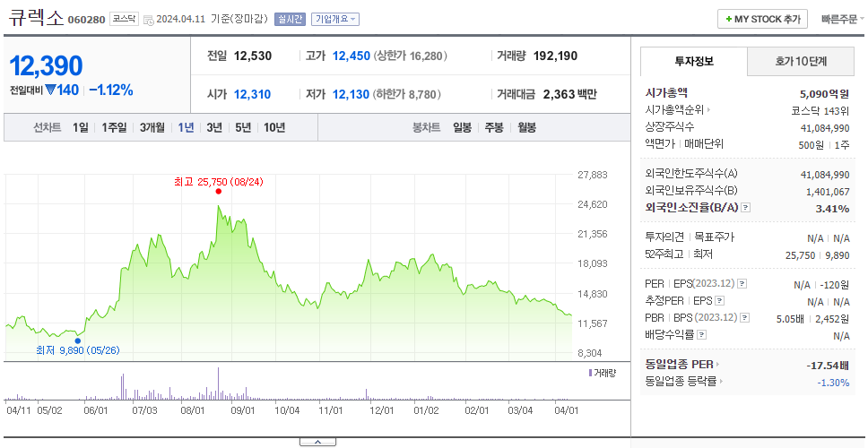868x448 pixels.
Task: Click the 거래대금 value 2,363 백만
Action: 570,95
